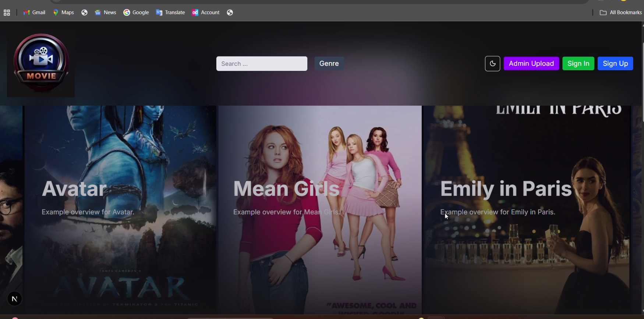644x319 pixels.
Task: Click 'Example overview for Mean Girls.' text
Action: pos(287,212)
